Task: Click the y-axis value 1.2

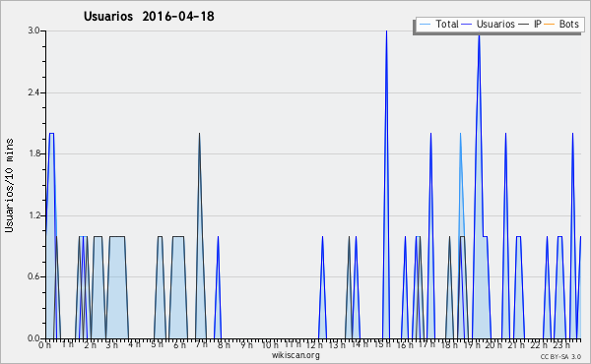Action: [33, 215]
